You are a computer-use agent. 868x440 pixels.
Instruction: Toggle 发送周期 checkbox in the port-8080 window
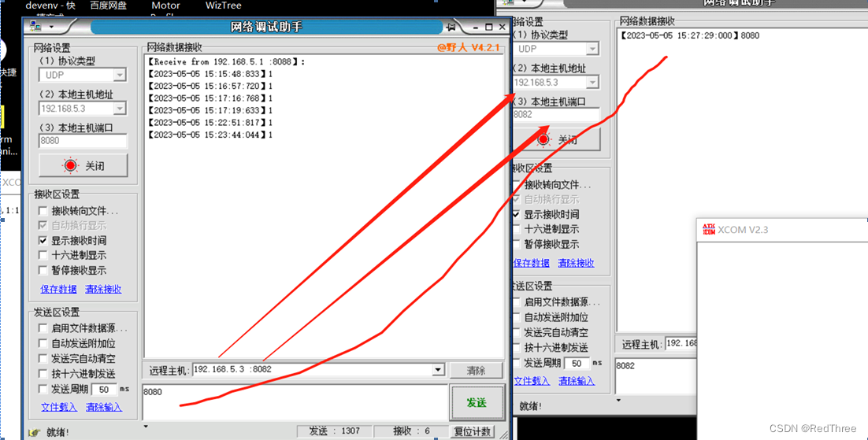click(43, 389)
